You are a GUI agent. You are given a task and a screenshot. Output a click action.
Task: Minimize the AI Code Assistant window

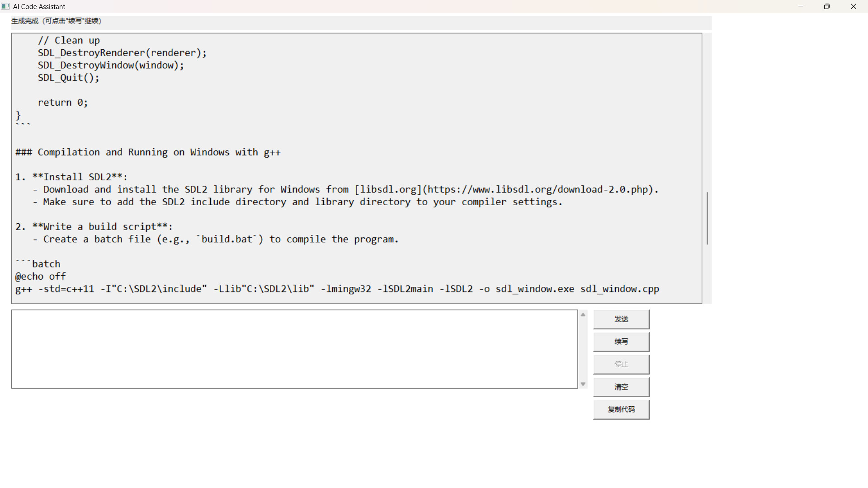[x=801, y=6]
